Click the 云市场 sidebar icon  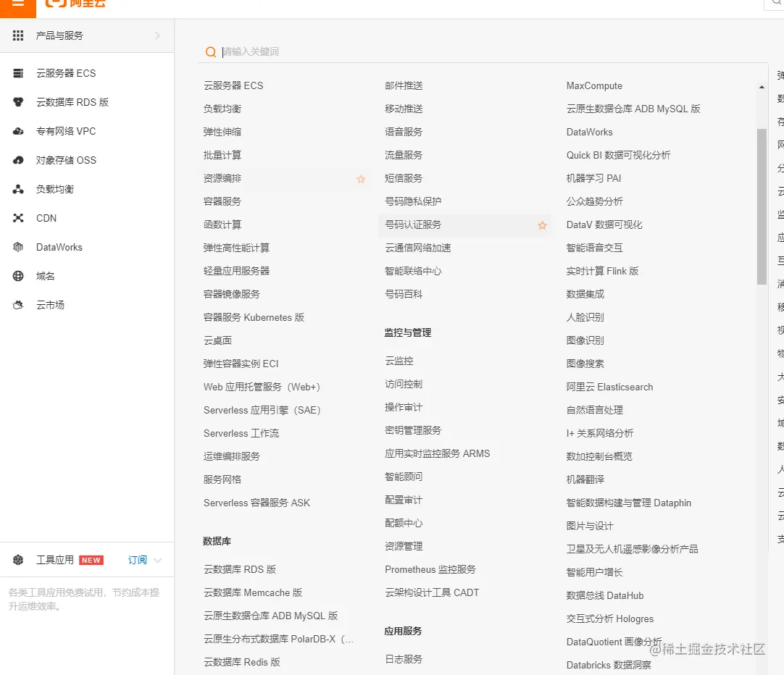[x=18, y=305]
